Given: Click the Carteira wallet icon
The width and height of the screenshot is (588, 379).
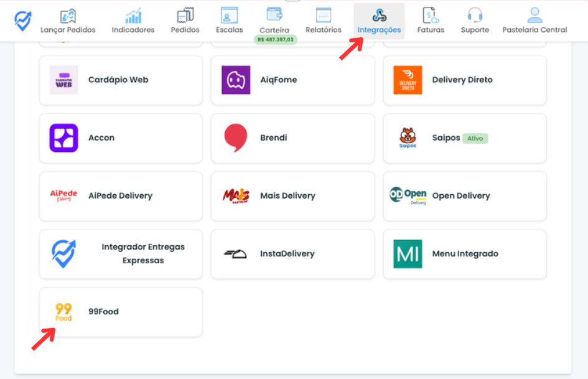Looking at the screenshot, I should tap(274, 14).
